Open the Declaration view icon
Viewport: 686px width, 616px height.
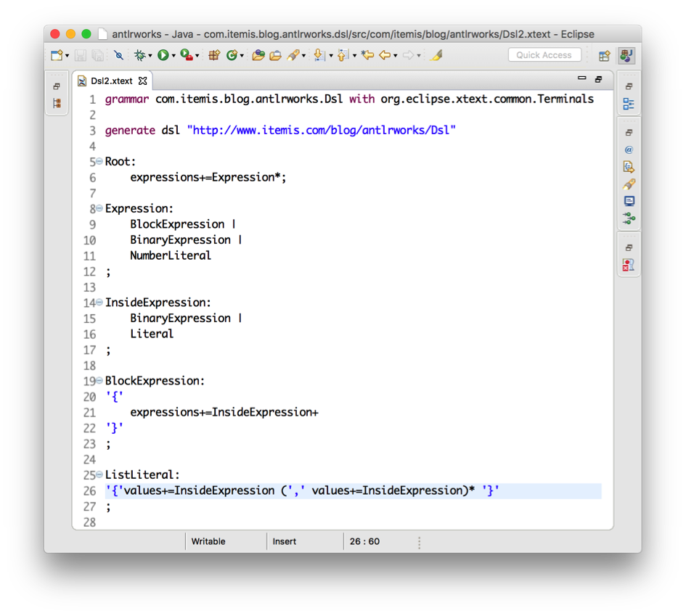[629, 167]
